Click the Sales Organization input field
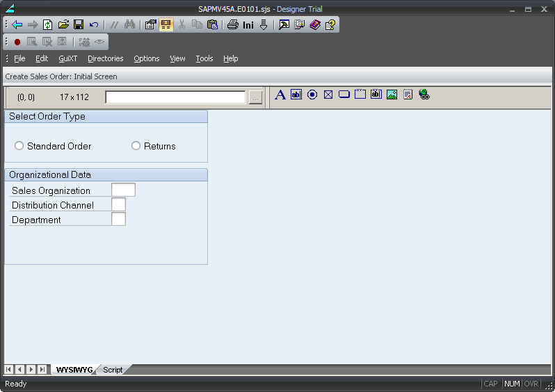 [123, 190]
